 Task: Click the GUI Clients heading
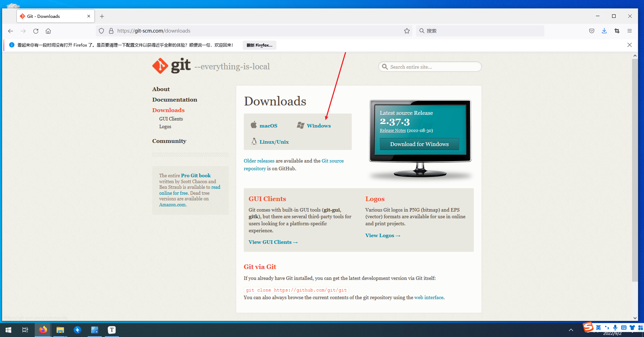[267, 199]
